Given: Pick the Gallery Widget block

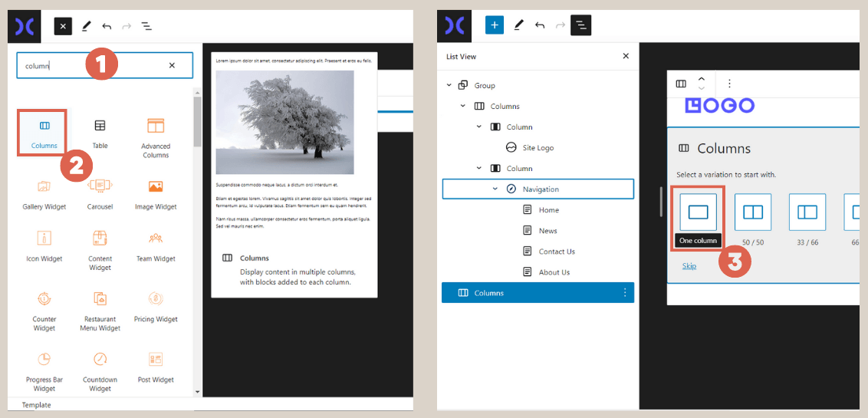Looking at the screenshot, I should coord(44,193).
